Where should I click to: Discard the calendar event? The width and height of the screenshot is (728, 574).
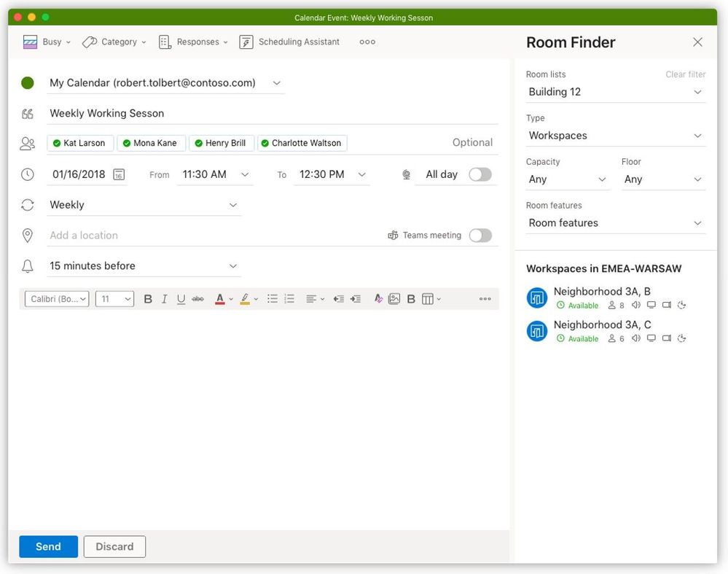pos(114,546)
